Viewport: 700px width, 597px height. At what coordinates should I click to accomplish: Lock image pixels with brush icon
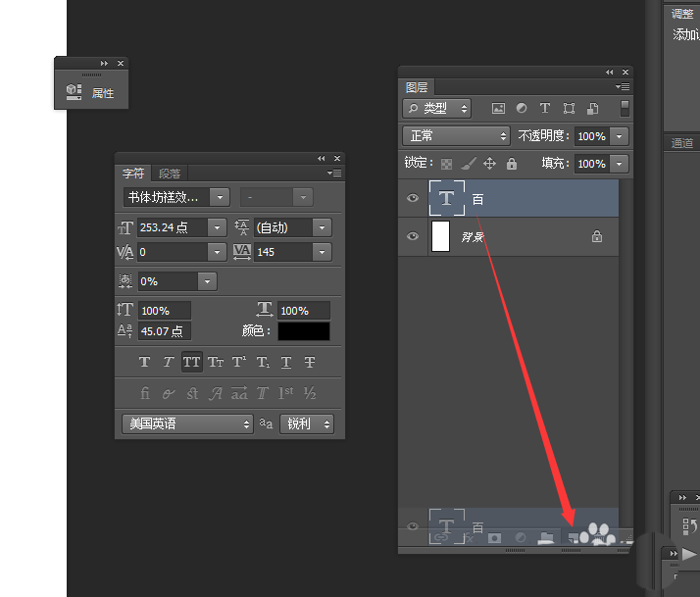[469, 164]
